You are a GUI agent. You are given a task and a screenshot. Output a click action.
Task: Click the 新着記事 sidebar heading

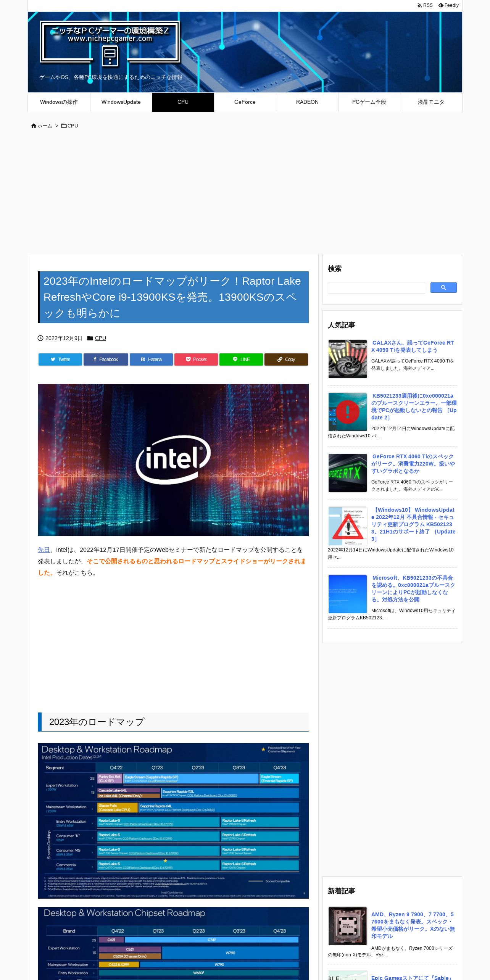point(342,891)
